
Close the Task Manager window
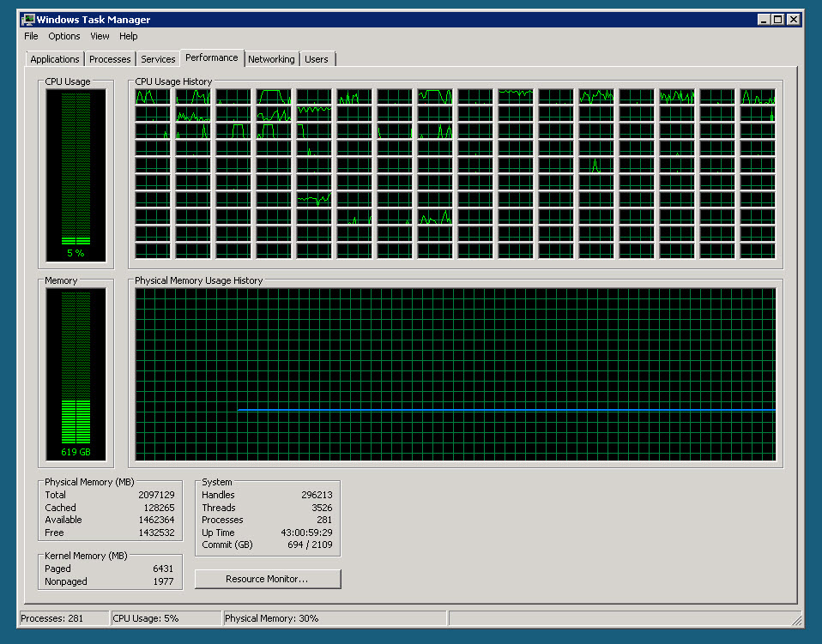pyautogui.click(x=794, y=20)
